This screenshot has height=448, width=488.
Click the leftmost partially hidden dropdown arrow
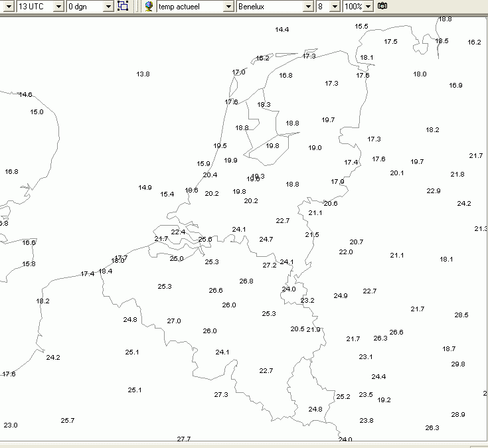[9, 7]
